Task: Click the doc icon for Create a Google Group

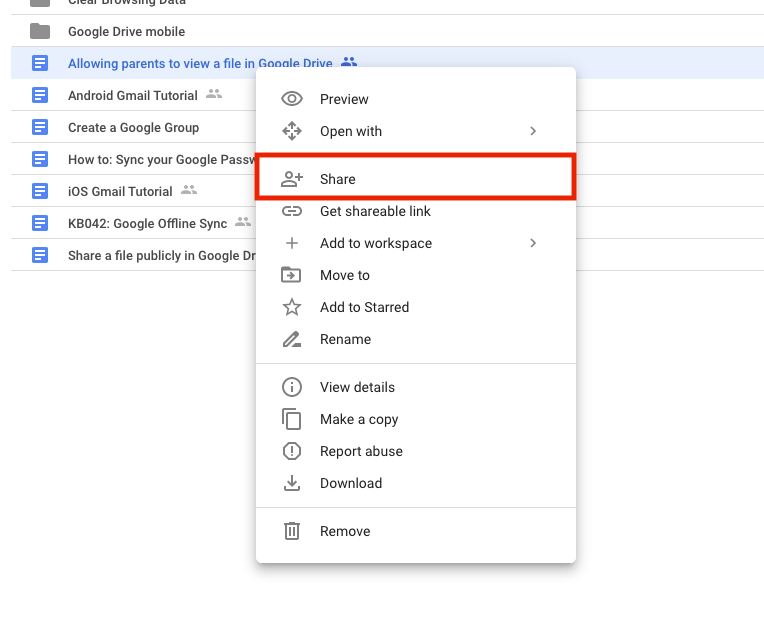Action: pos(40,127)
